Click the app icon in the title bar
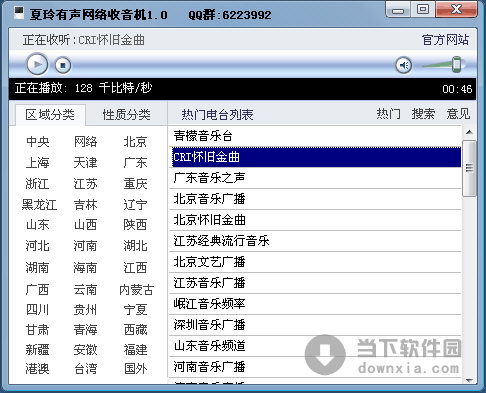 coord(19,13)
